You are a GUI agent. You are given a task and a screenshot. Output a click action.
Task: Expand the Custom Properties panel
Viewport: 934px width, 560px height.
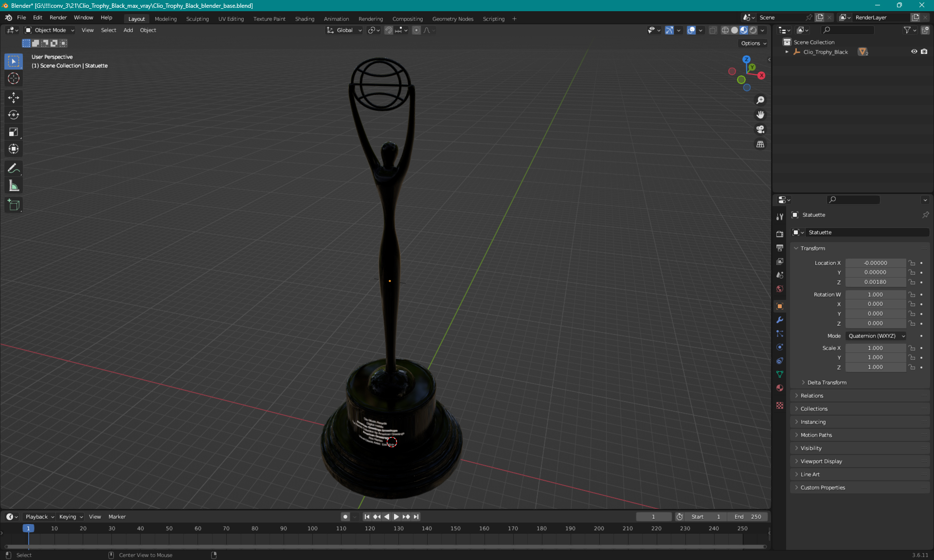pos(823,488)
